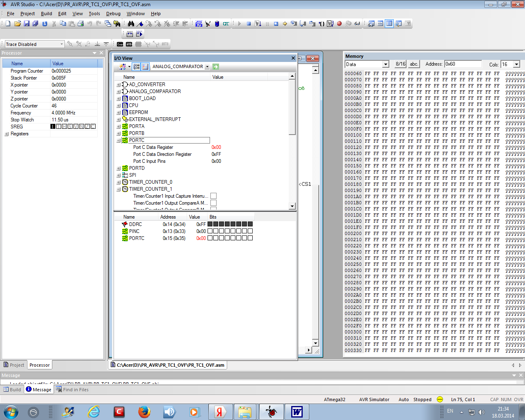Screen dimensions: 525x420
Task: Toggle the SREG I flag
Action: tap(53, 126)
